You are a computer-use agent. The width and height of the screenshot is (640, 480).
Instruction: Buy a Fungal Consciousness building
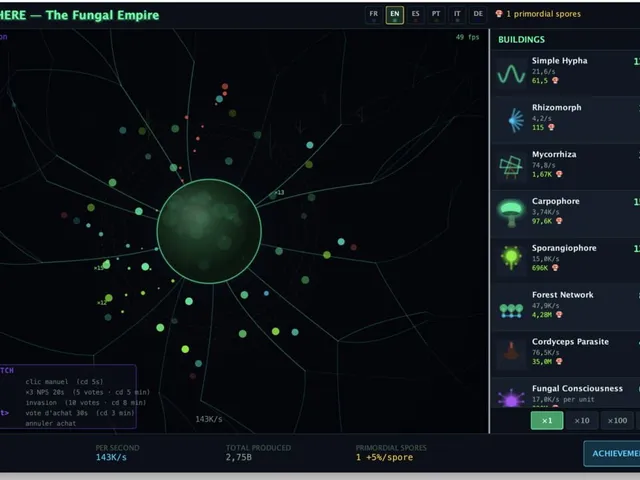[566, 393]
